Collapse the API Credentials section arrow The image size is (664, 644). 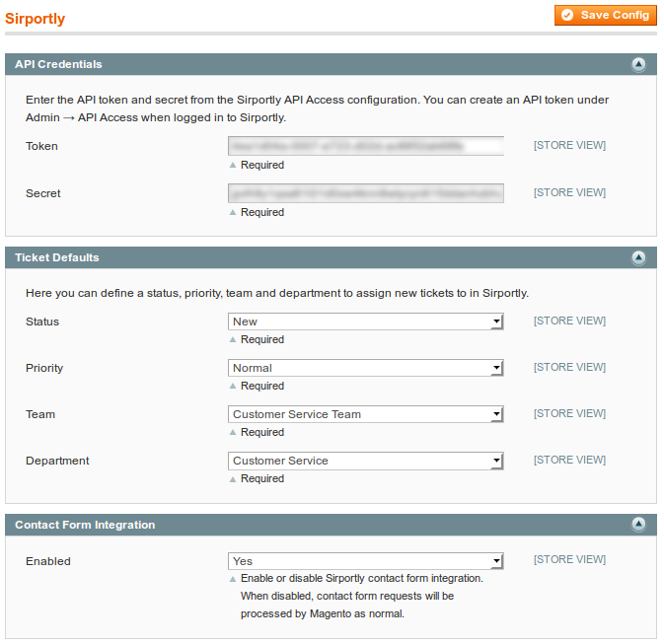[x=638, y=64]
